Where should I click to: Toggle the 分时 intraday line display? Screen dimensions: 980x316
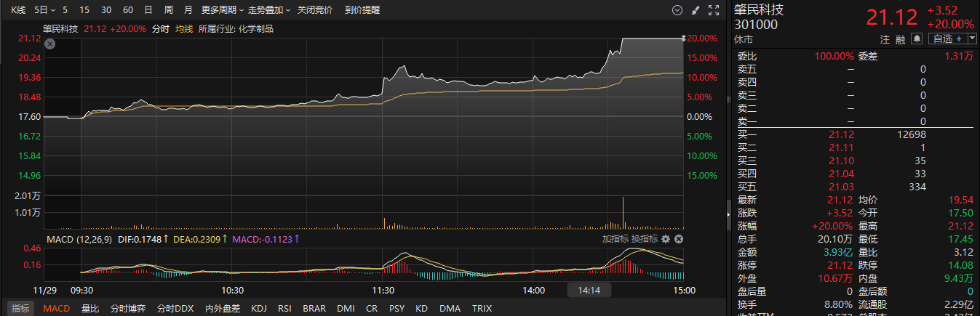point(161,28)
